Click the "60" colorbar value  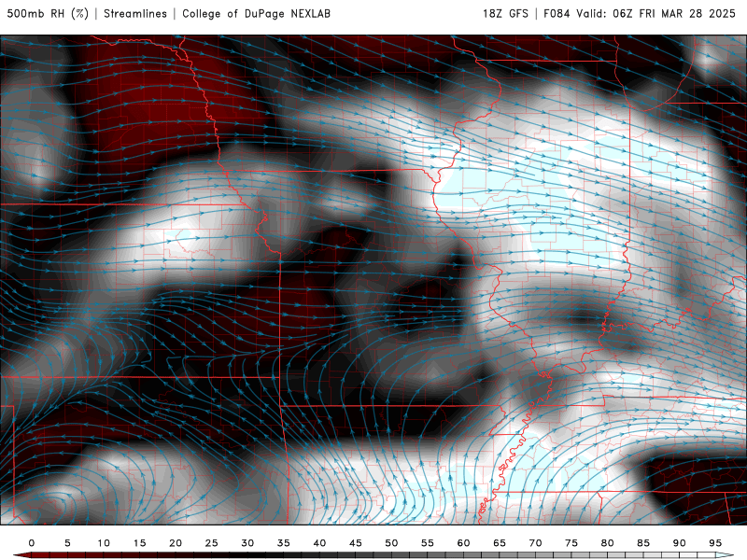(463, 543)
